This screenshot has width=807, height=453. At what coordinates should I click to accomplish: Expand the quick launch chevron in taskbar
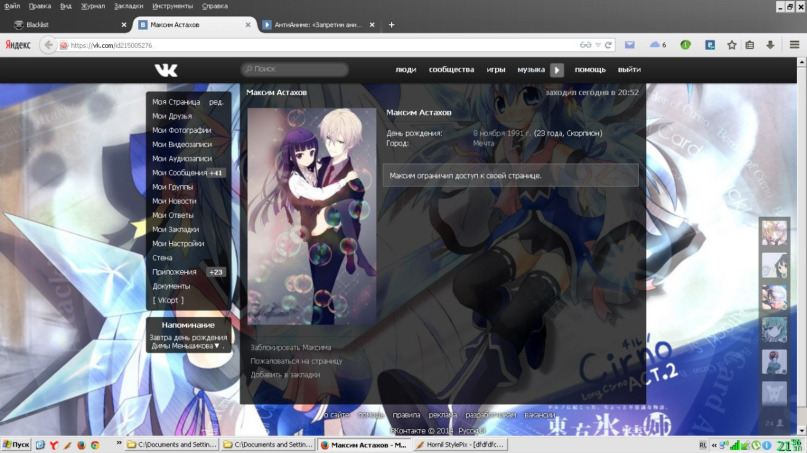[118, 443]
